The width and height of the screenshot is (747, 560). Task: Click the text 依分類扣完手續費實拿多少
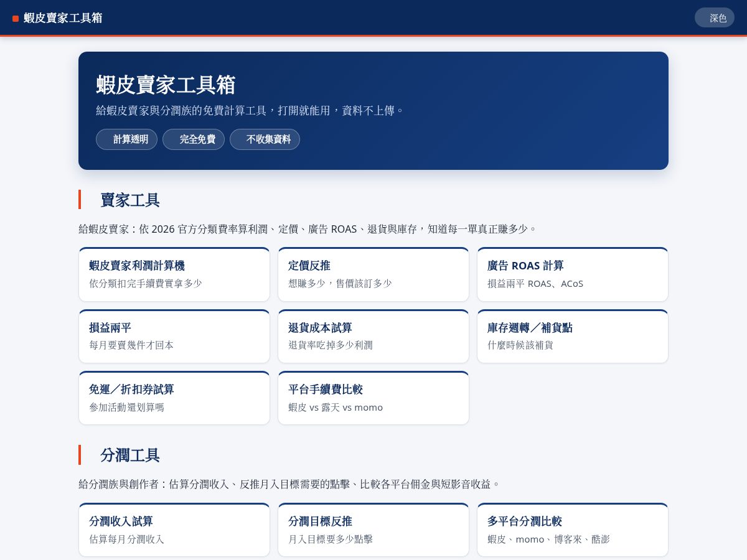(x=146, y=283)
